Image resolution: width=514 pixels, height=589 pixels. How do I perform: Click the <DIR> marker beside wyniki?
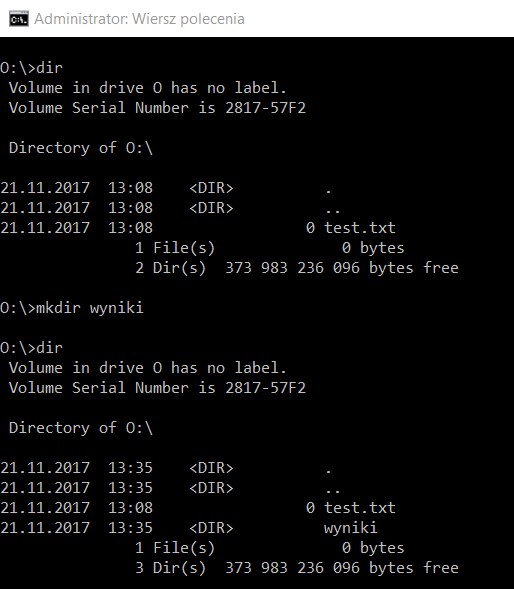(x=211, y=528)
